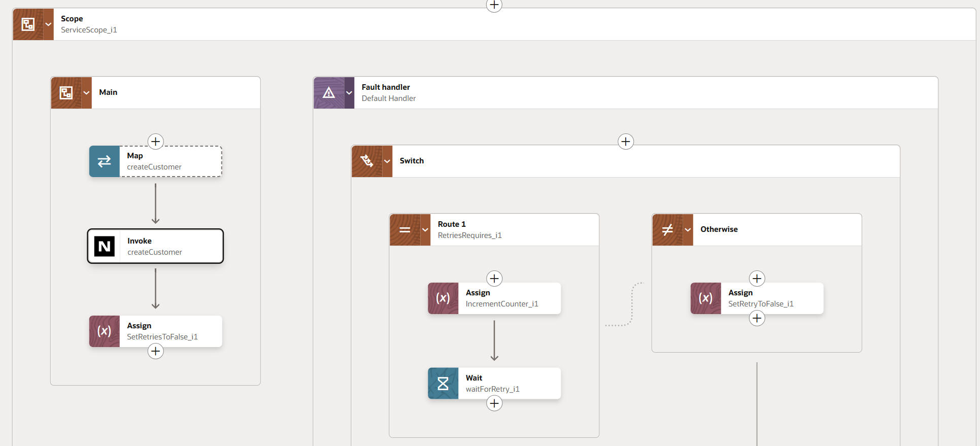The image size is (980, 446).
Task: Click the Map createCustomer arrows icon
Action: (104, 161)
